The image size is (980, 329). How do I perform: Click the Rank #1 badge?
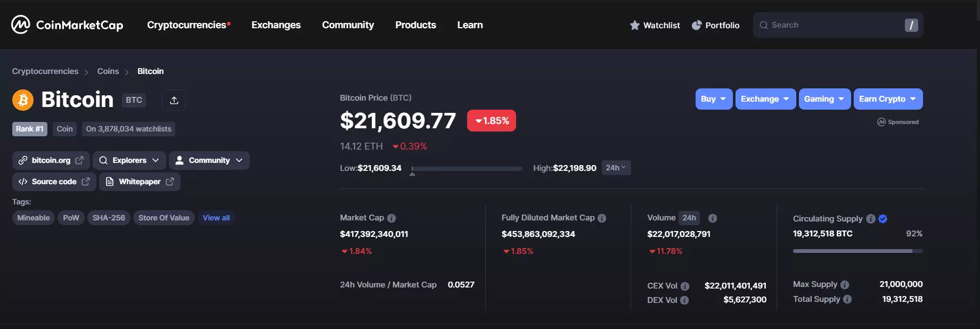tap(30, 129)
